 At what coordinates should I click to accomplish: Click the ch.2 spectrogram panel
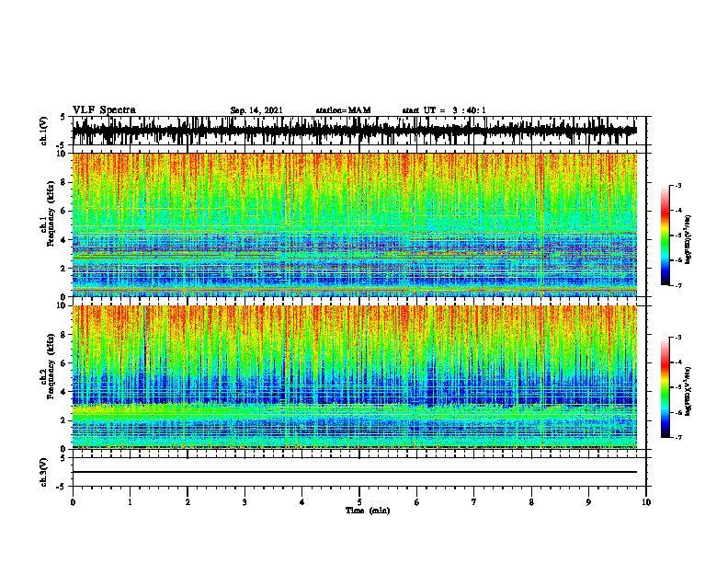(x=354, y=377)
